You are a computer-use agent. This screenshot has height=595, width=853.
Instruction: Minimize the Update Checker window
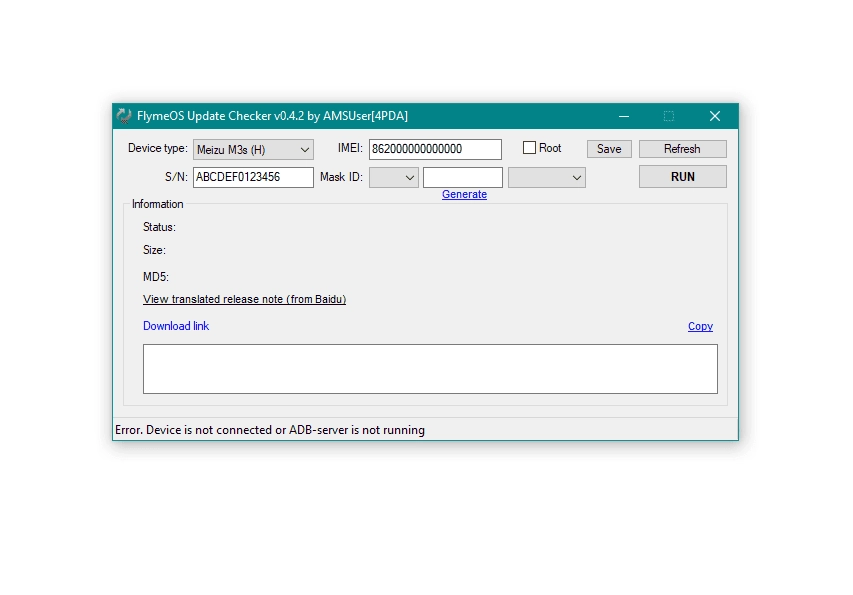(624, 116)
